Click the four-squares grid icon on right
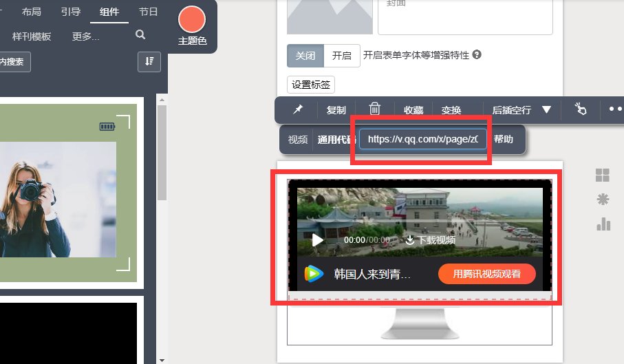This screenshot has height=364, width=624. click(x=602, y=175)
